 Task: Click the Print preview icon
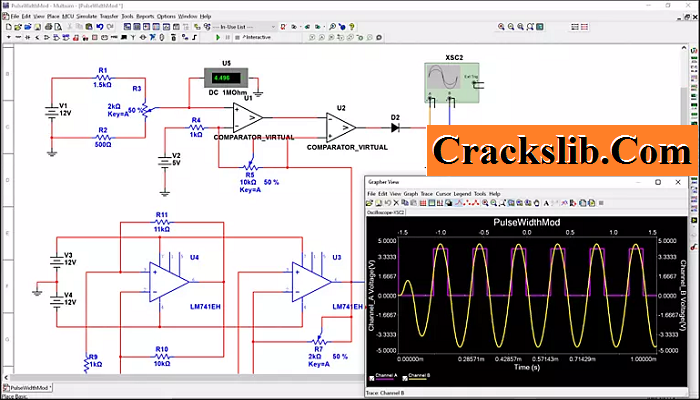pos(58,27)
